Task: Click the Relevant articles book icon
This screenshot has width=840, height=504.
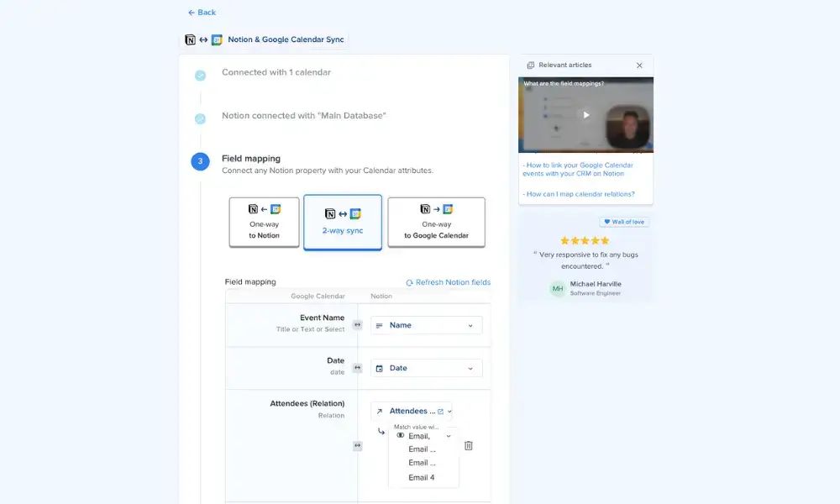Action: click(530, 66)
